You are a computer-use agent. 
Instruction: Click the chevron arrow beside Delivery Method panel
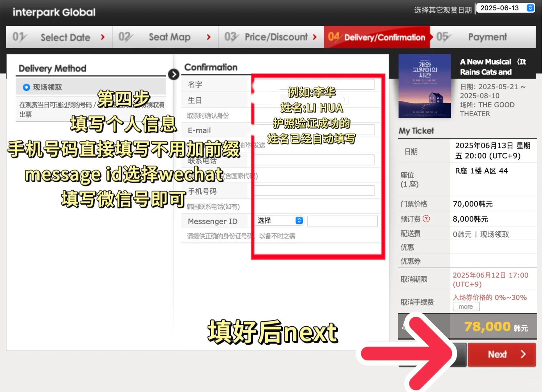point(174,74)
